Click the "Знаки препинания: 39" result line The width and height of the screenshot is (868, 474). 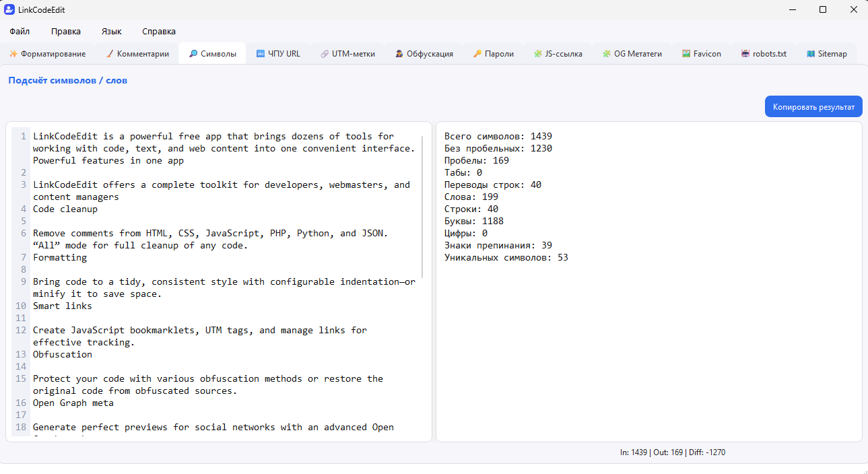click(498, 245)
